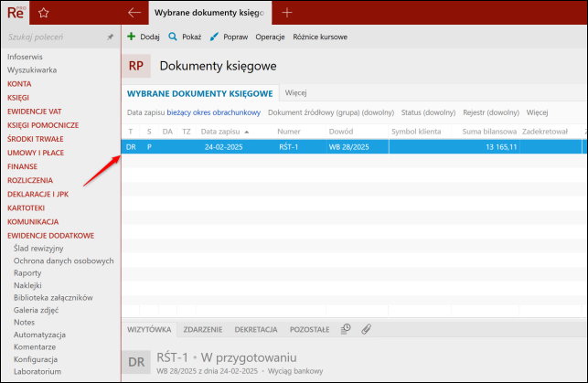Switch to the WIZYTÓWKA tab
Screen dimensions: 588x383
click(x=149, y=329)
